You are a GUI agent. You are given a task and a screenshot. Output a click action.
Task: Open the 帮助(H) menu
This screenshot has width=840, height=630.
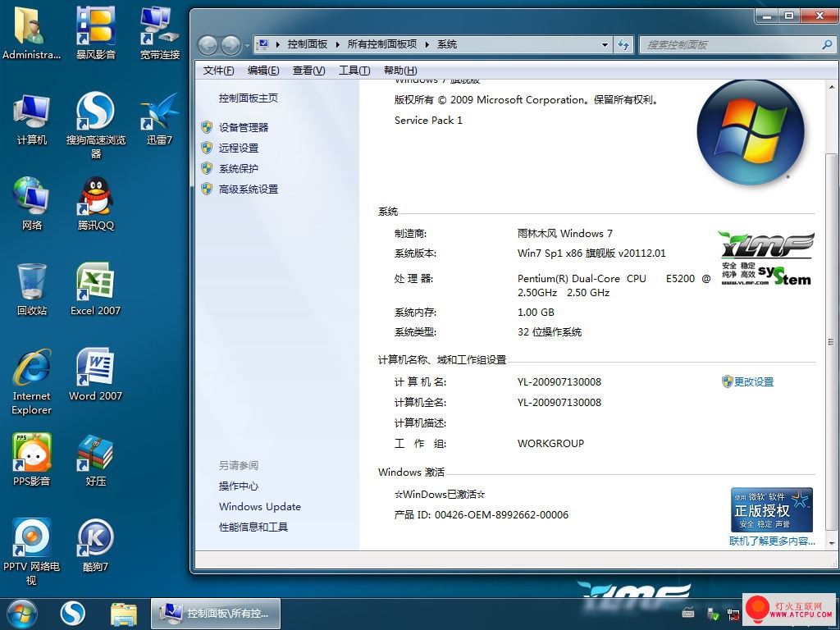click(400, 71)
